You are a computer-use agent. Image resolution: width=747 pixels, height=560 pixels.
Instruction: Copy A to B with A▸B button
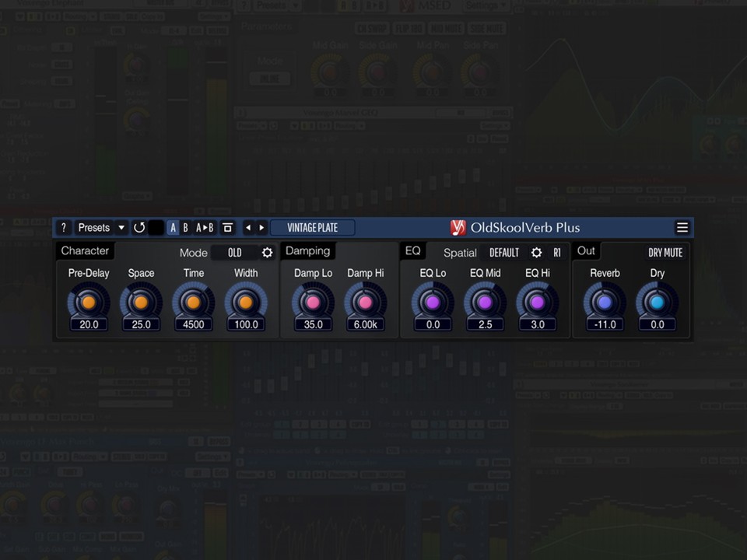[x=205, y=228]
